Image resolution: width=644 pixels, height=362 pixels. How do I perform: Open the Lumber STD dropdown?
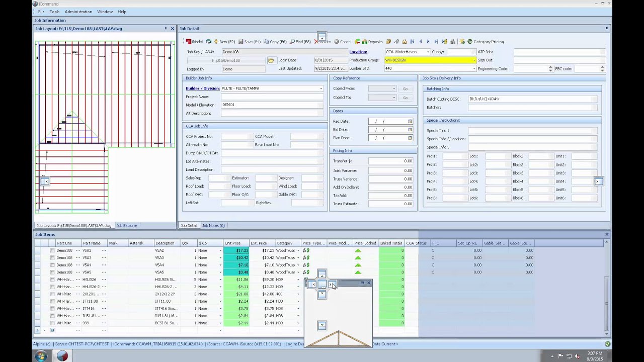[473, 68]
